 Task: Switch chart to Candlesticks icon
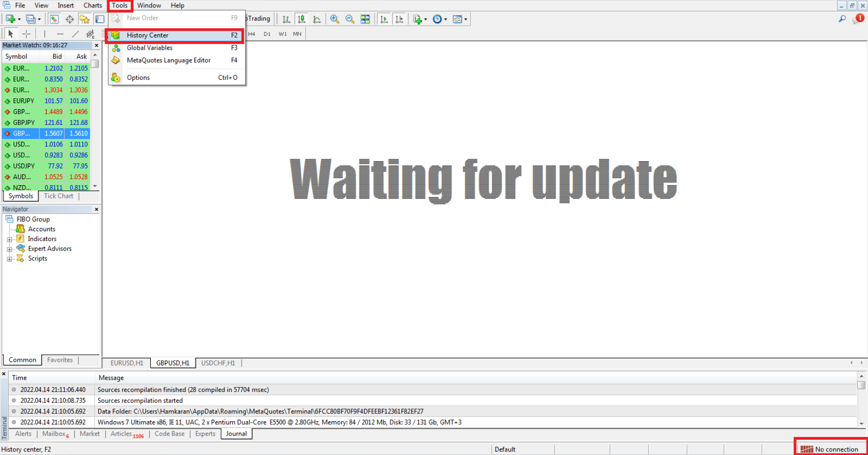coord(301,19)
